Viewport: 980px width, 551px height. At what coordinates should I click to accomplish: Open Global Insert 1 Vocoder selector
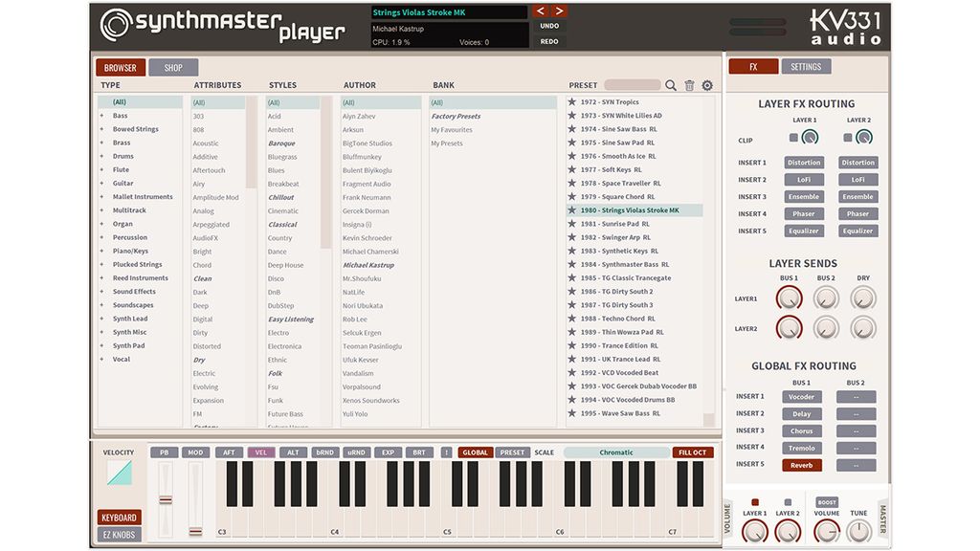801,396
